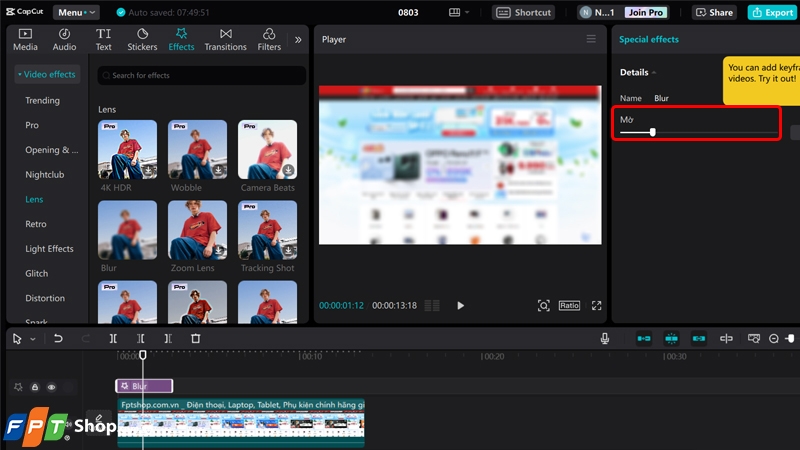Screen dimensions: 800x450
Task: Click the delete-left trim icon
Action: pos(141,339)
